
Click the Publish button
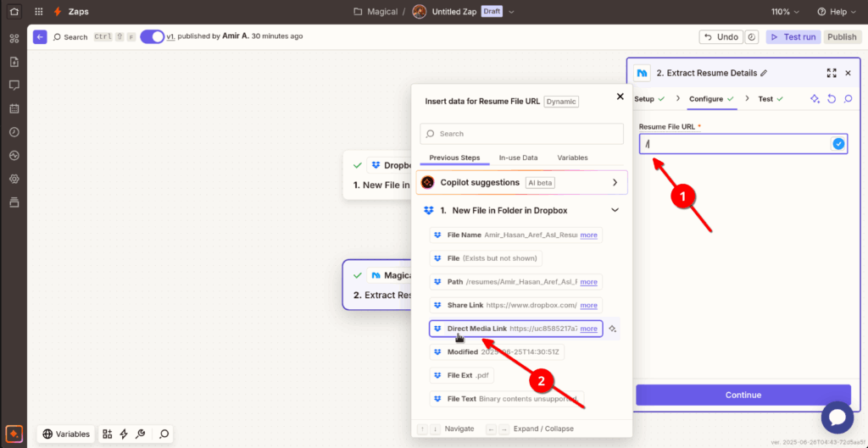[x=843, y=37]
